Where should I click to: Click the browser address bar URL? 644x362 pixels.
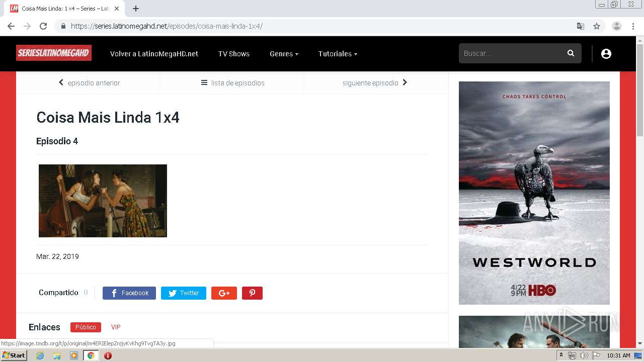167,26
